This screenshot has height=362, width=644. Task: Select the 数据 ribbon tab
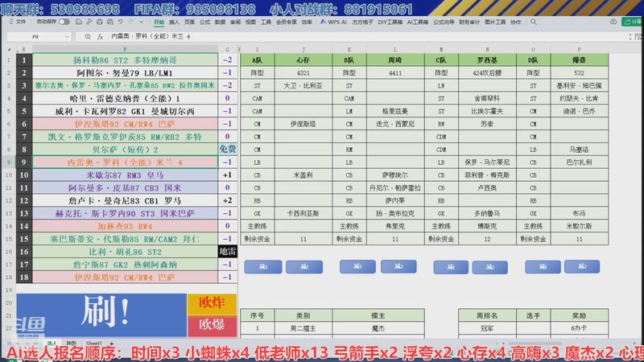click(220, 23)
